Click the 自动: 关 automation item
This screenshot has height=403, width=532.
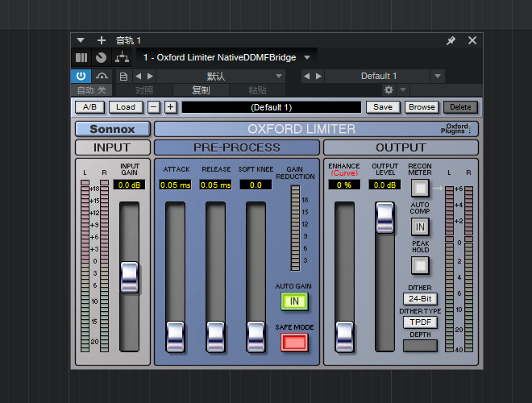(x=91, y=90)
